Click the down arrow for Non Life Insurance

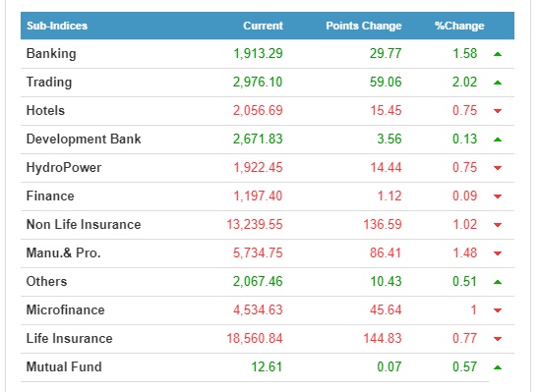click(498, 225)
